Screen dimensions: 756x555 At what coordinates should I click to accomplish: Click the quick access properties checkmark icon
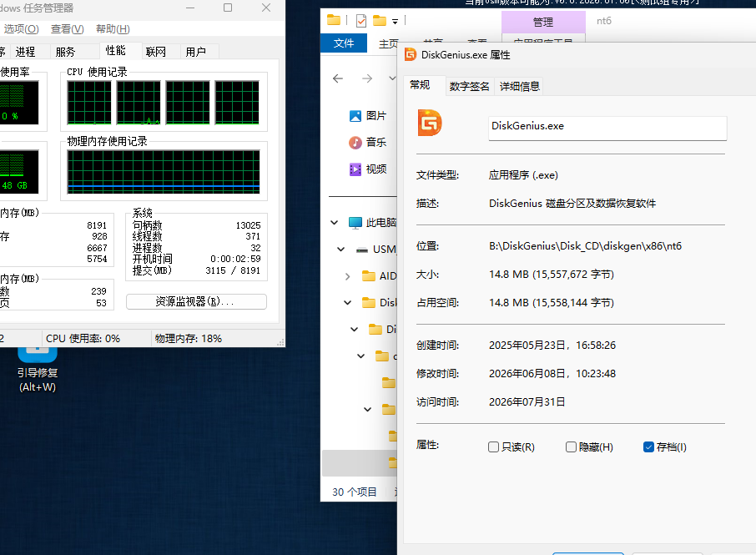pos(361,21)
